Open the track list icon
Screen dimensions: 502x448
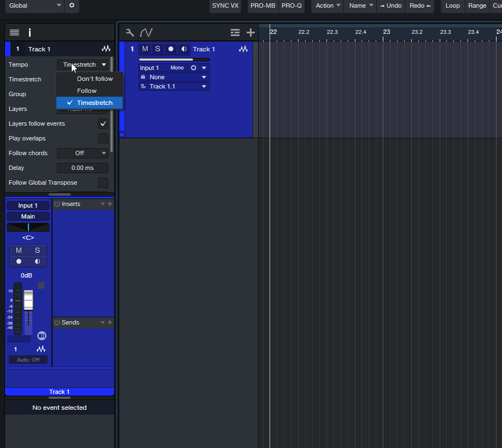[x=235, y=32]
